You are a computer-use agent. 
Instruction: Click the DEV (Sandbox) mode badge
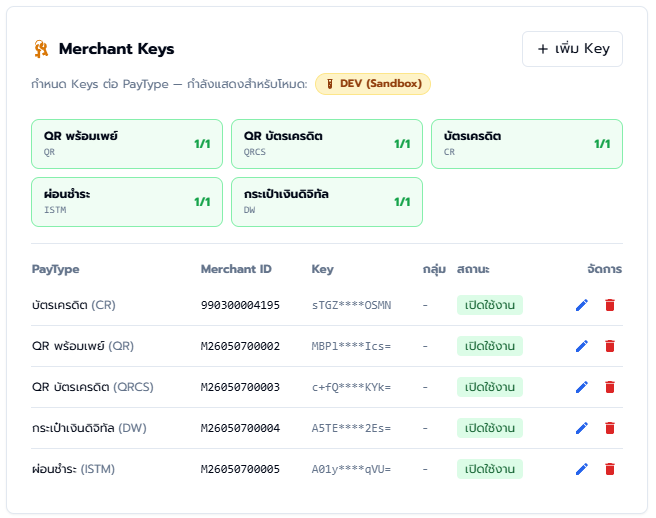373,84
